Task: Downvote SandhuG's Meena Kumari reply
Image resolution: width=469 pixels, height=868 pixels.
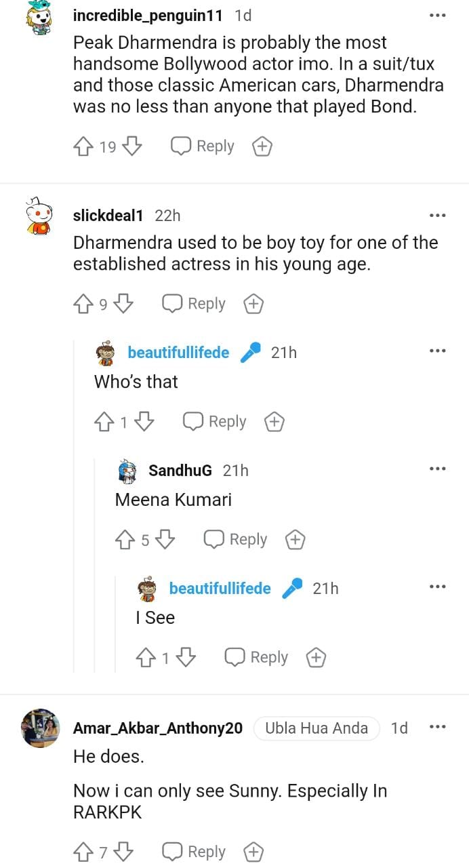Action: coord(166,540)
